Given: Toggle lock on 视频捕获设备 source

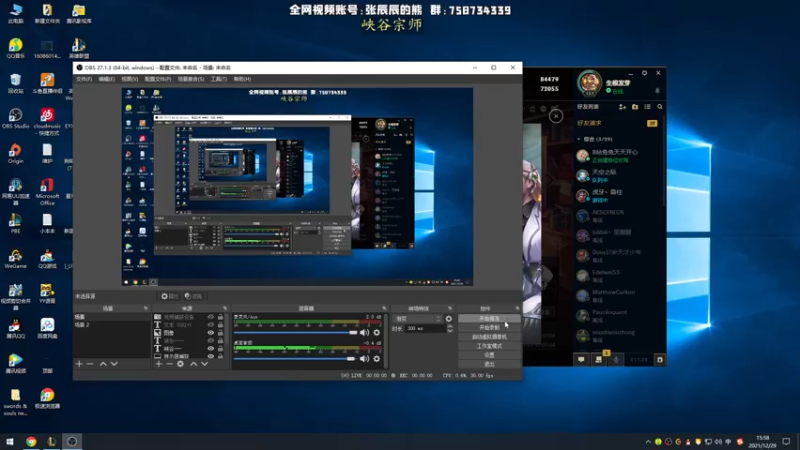Looking at the screenshot, I should 220,317.
